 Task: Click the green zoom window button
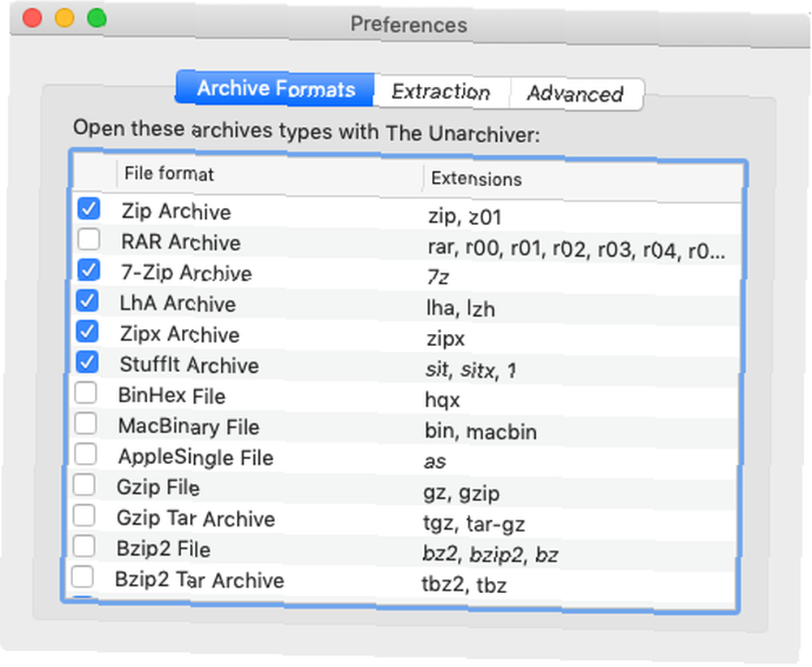tap(97, 18)
